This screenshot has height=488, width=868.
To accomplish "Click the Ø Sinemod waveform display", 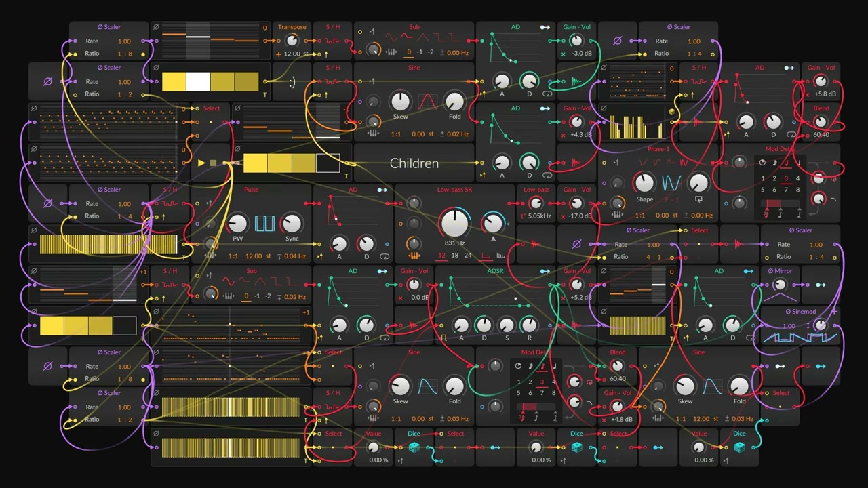I will point(800,337).
